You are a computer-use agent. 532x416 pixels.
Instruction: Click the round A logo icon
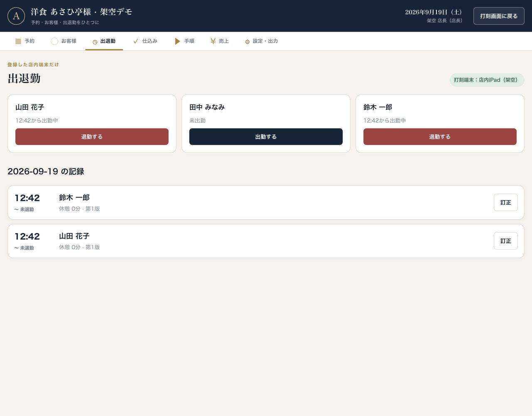(x=16, y=16)
